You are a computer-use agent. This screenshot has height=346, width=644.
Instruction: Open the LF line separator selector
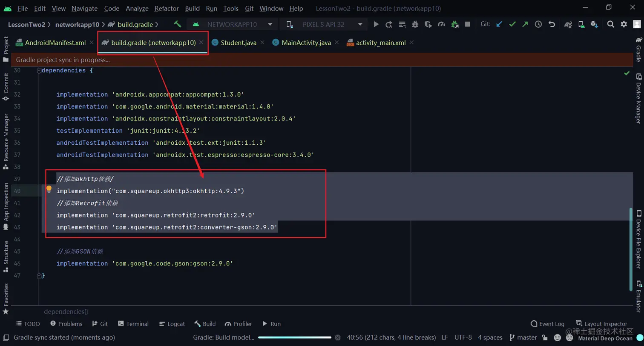click(445, 337)
